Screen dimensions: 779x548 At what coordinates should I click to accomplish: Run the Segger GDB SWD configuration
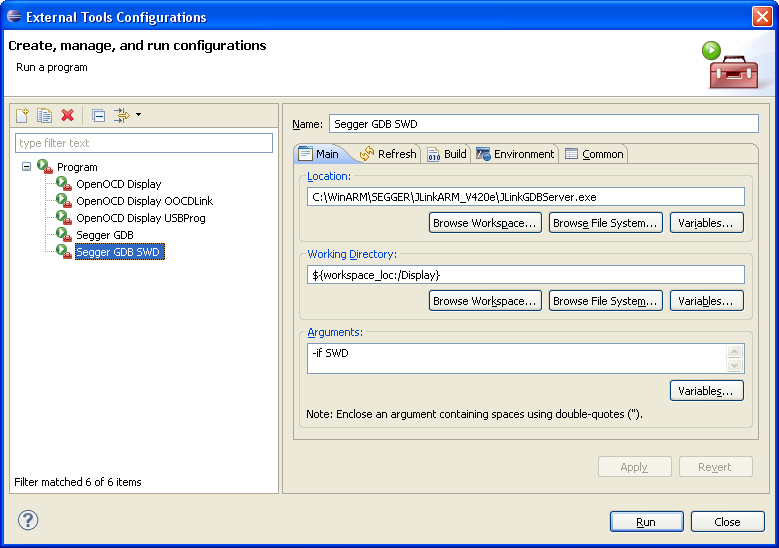(646, 522)
